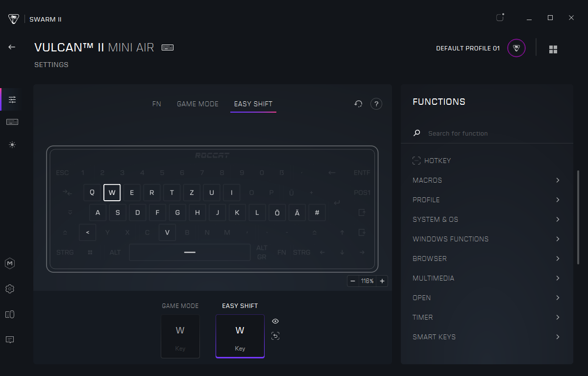Viewport: 588px width, 376px height.
Task: Select the EASY SHIFT tab
Action: [253, 104]
